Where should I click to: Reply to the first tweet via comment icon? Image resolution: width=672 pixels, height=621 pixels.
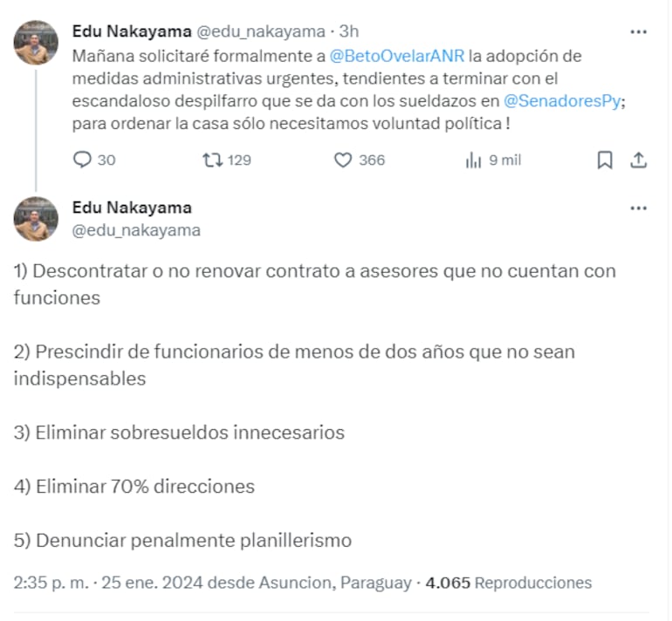[83, 160]
